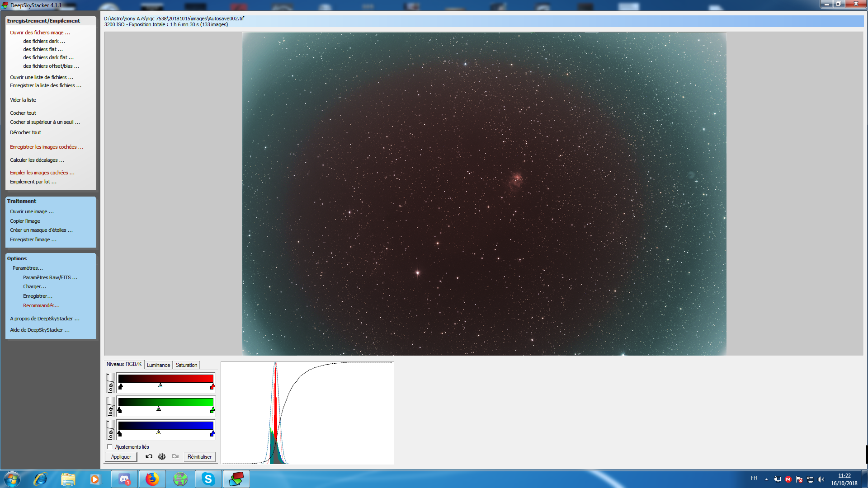Image resolution: width=868 pixels, height=488 pixels.
Task: Open Skype from the taskbar
Action: coord(208,479)
